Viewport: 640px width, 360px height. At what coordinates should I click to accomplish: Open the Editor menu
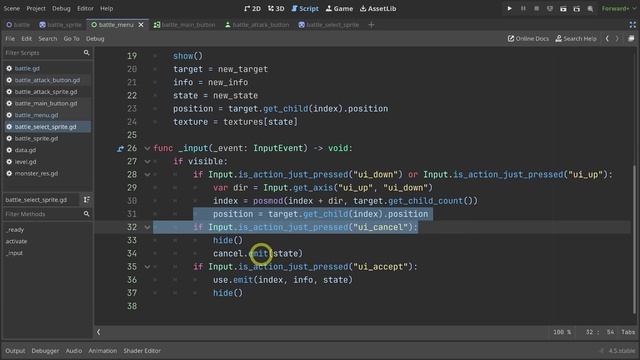coord(85,8)
